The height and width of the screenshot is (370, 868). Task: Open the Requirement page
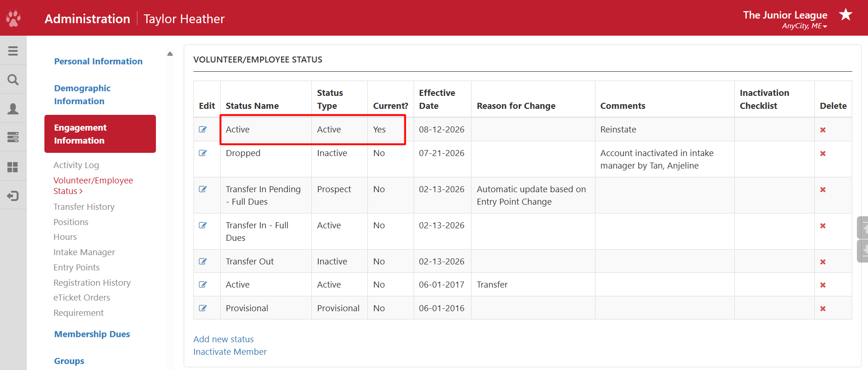tap(79, 313)
